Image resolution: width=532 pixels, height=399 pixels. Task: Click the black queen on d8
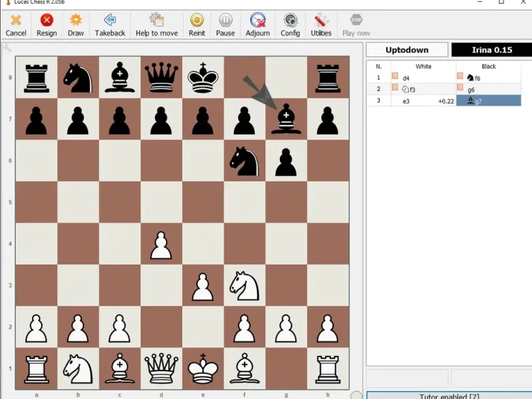[x=161, y=77]
